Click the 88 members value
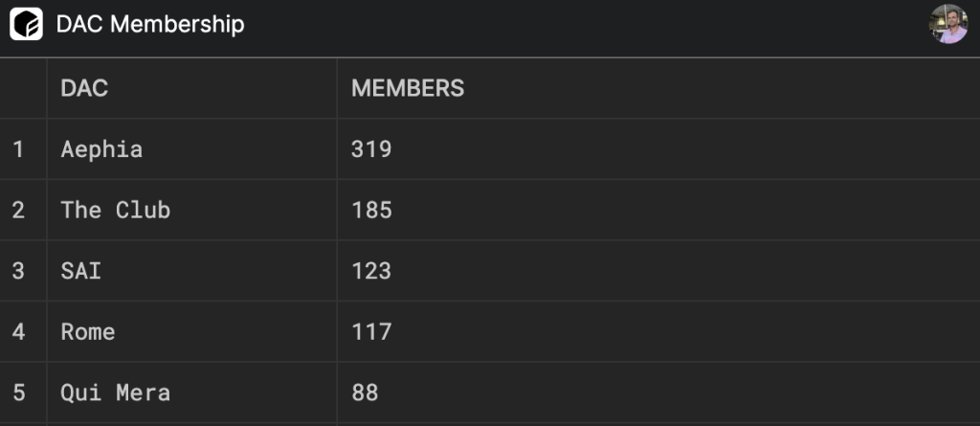 tap(365, 392)
